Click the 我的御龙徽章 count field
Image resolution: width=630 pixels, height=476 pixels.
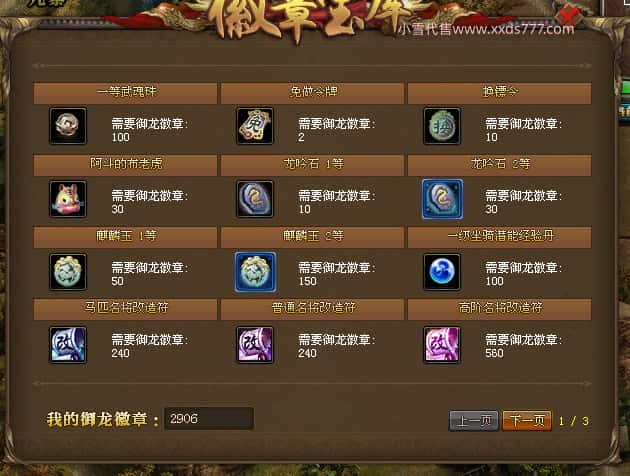tap(209, 419)
